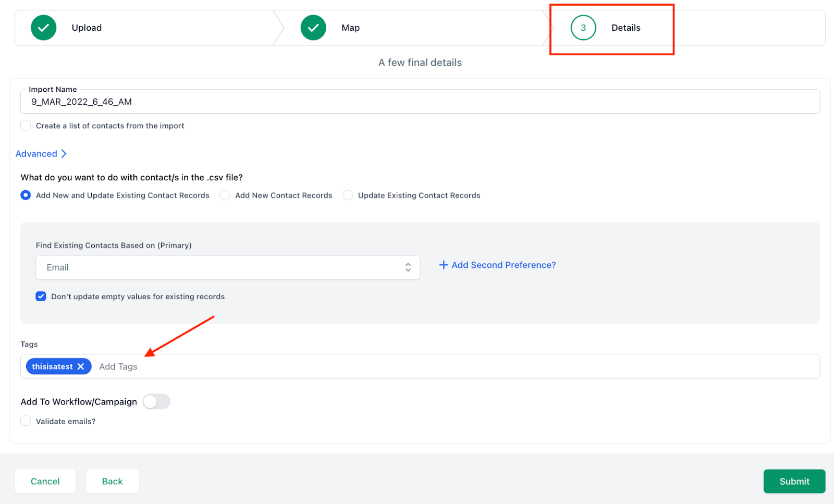The width and height of the screenshot is (834, 504).
Task: Click the up-down arrows in Email selector
Action: pyautogui.click(x=408, y=267)
